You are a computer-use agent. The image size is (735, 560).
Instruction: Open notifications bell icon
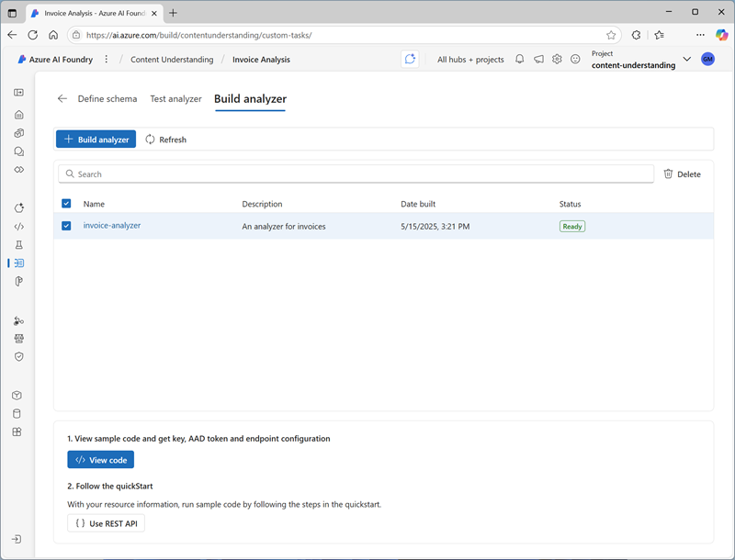(519, 59)
